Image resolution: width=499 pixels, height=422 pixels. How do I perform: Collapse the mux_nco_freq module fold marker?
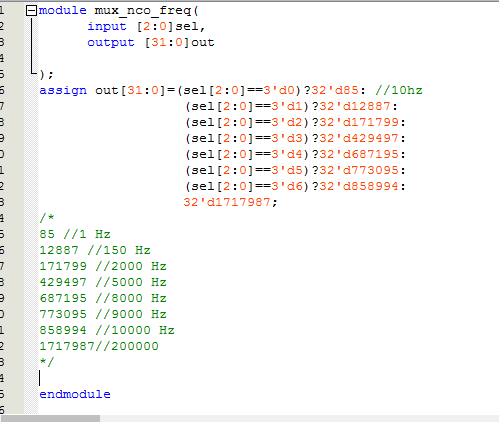pyautogui.click(x=31, y=11)
